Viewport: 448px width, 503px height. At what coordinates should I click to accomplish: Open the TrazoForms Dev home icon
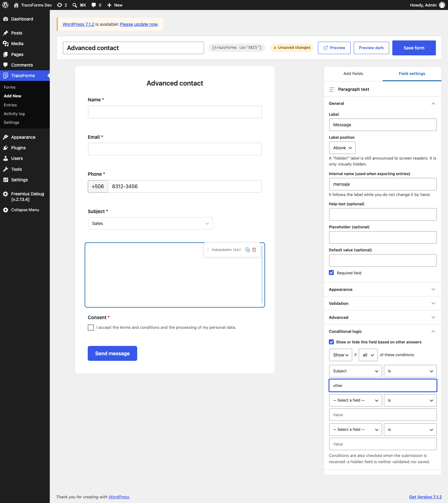click(16, 5)
